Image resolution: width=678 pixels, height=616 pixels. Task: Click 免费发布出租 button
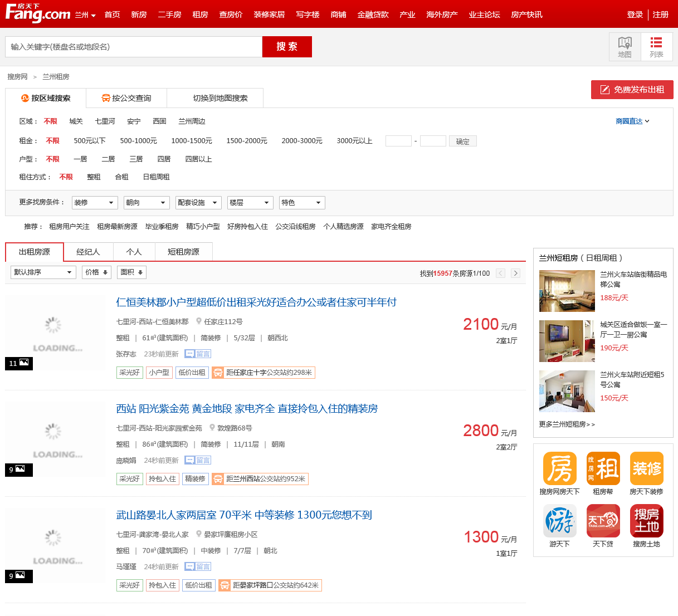[632, 90]
